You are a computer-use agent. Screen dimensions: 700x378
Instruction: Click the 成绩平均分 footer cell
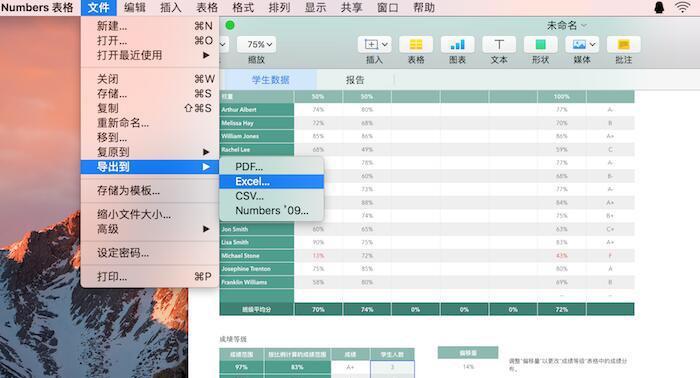[257, 309]
